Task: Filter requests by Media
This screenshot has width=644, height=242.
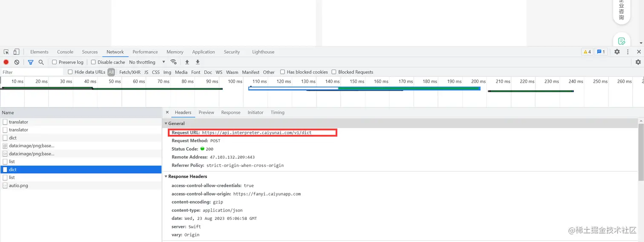Action: (x=181, y=72)
